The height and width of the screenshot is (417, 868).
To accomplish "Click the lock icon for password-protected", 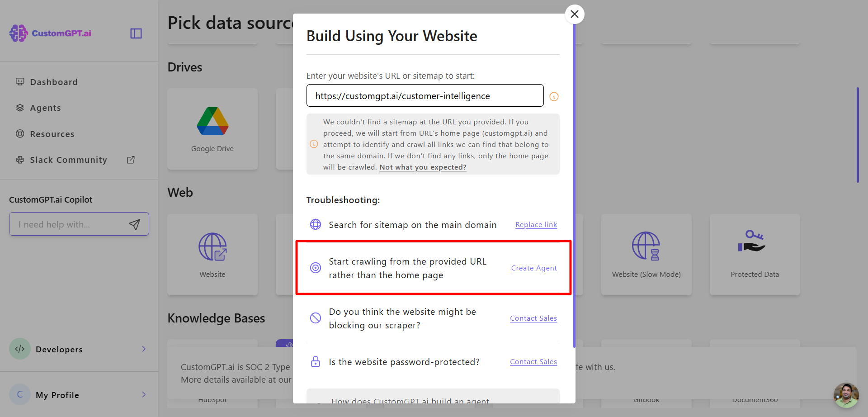I will 316,361.
